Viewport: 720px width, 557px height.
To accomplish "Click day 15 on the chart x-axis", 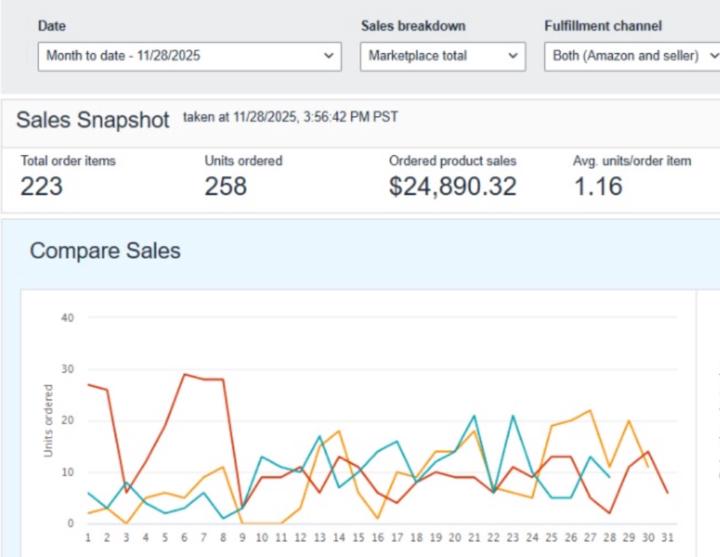I will (x=359, y=538).
